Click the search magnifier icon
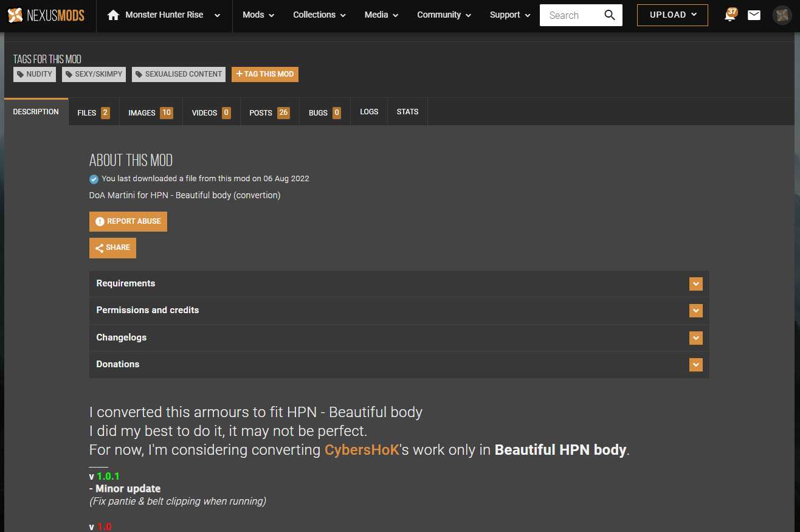Screen dimensions: 800x532 pyautogui.click(x=610, y=15)
